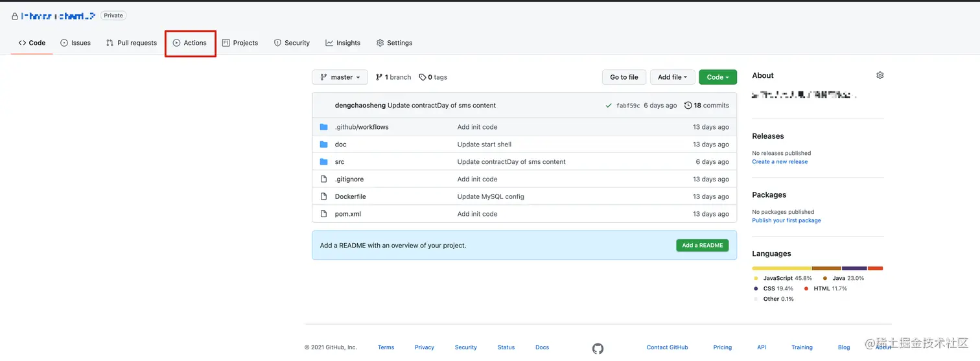This screenshot has height=361, width=980.
Task: Click the folder icon beside src
Action: click(x=324, y=162)
